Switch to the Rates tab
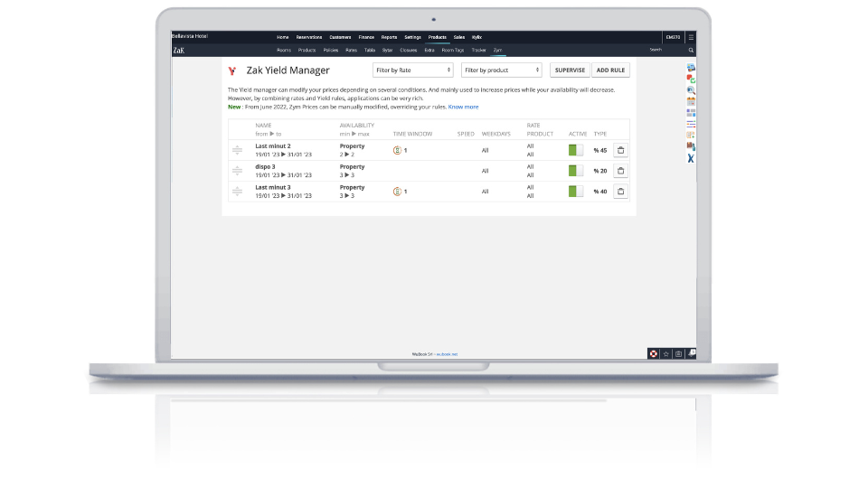This screenshot has width=868, height=488. [351, 51]
